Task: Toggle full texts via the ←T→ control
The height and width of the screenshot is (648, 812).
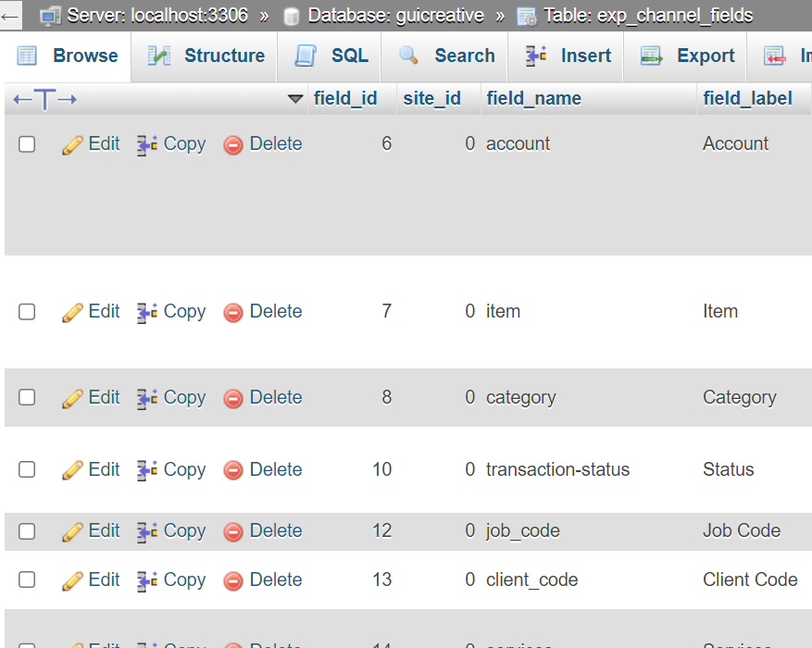Action: point(44,99)
